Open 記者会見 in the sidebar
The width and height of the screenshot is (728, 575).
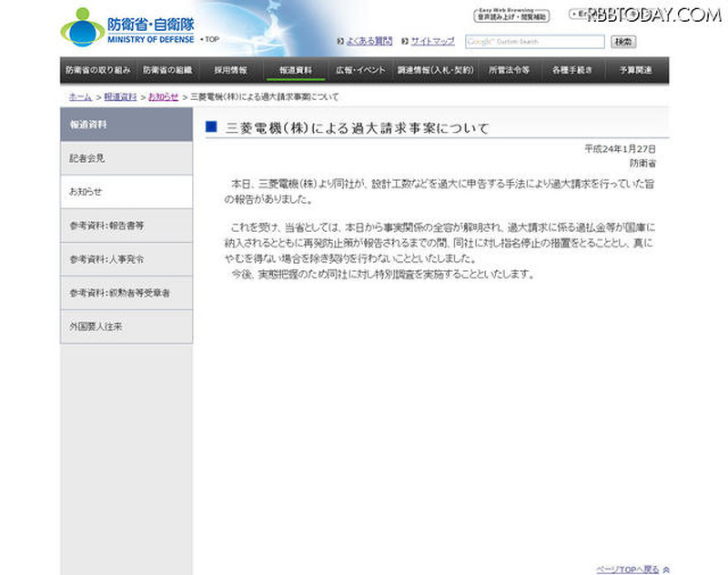click(126, 158)
